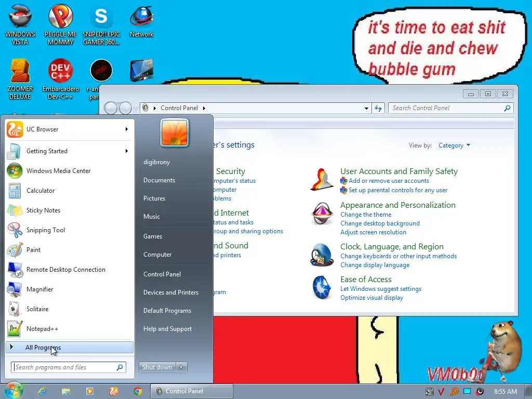Open digibrony user folder from Start menu
532x399 pixels.
(x=156, y=162)
